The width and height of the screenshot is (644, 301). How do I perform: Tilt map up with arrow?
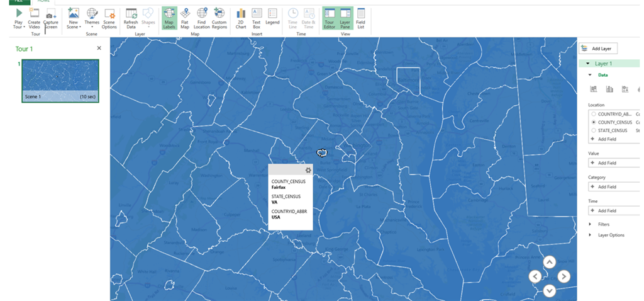pos(550,262)
